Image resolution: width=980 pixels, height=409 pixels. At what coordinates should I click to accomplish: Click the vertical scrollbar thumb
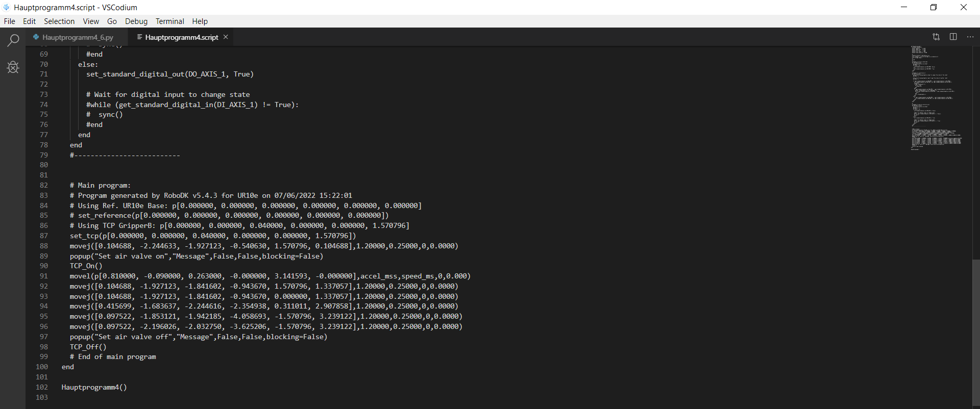(x=975, y=331)
